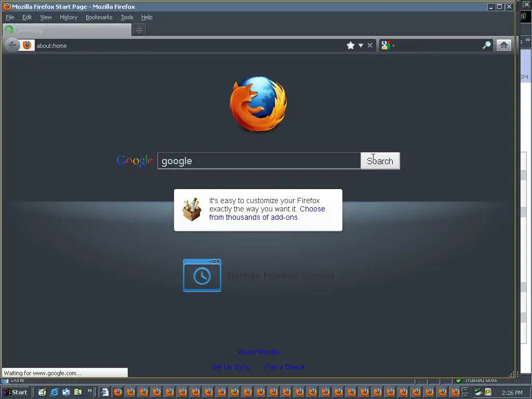Click the network connection tray icon
This screenshot has width=532, height=399.
point(478,392)
